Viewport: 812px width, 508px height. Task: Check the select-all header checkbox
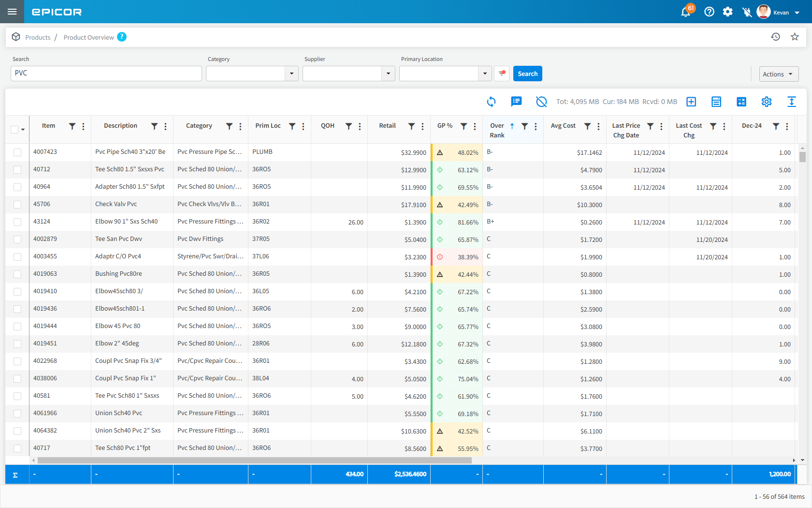[x=14, y=129]
